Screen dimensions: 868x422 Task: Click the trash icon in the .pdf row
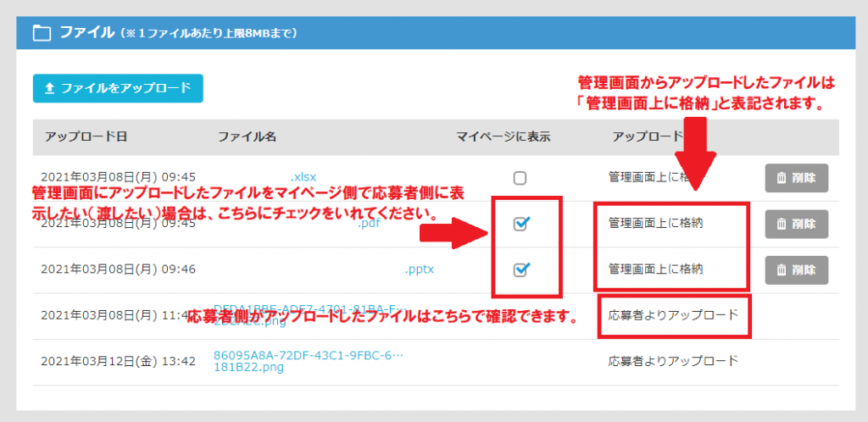781,225
